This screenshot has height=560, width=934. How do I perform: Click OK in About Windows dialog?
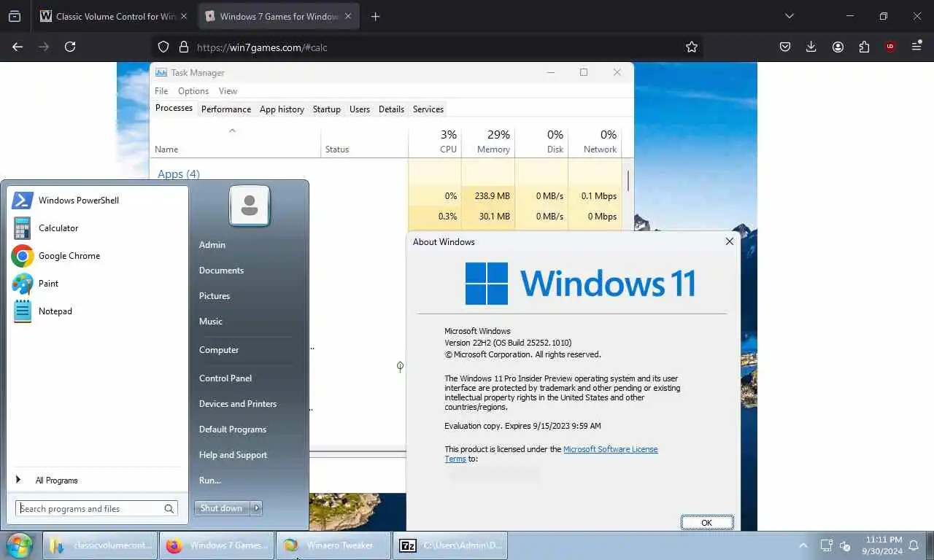[x=706, y=523]
